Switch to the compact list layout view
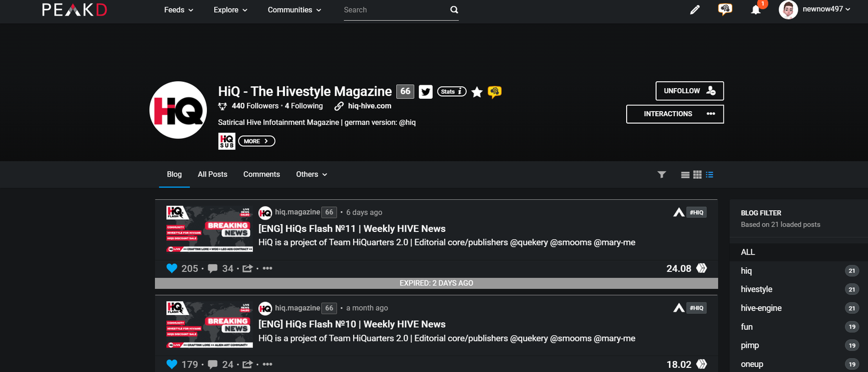 coord(710,175)
